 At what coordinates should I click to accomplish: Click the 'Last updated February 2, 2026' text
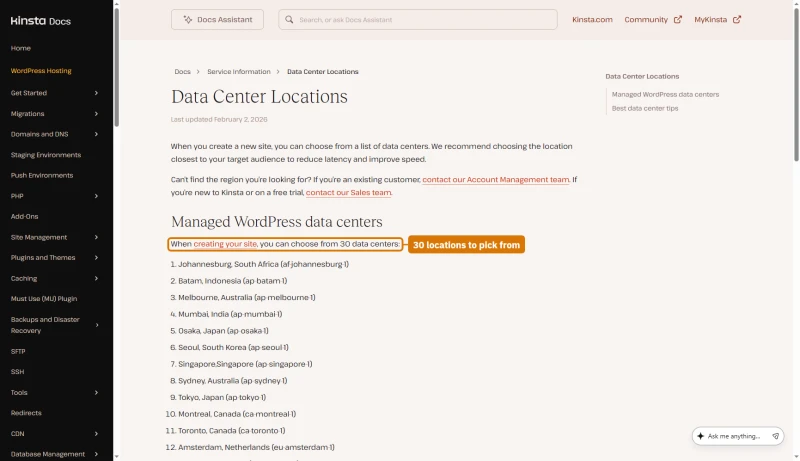[219, 119]
